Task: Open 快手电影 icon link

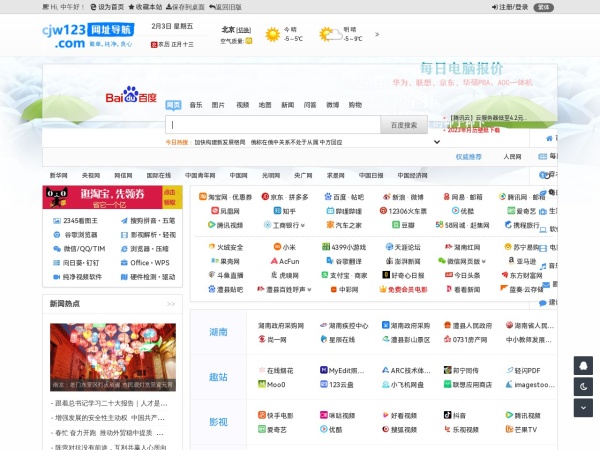Action: 262,415
